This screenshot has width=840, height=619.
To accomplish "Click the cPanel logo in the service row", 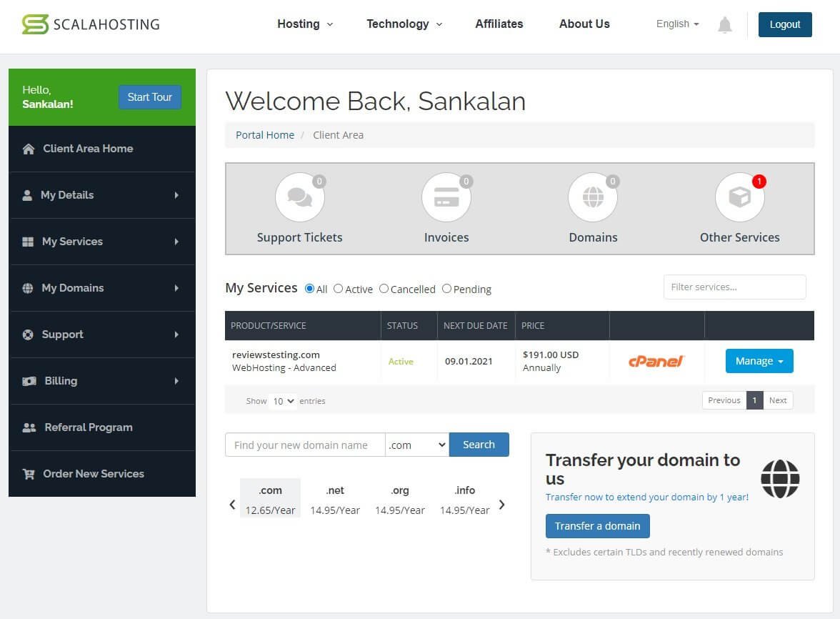I will click(656, 361).
